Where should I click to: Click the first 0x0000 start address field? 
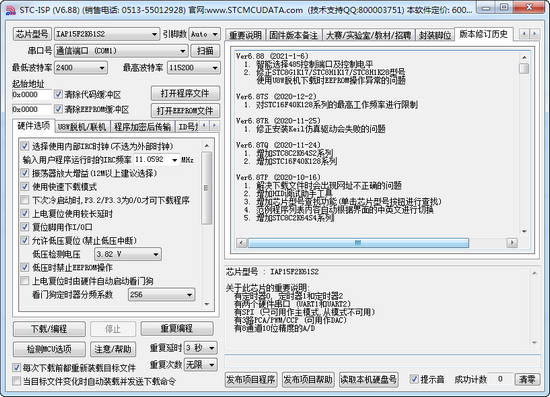[32, 95]
